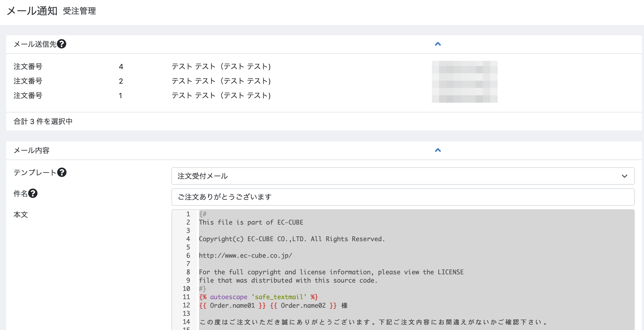Click order number 4 in recipient list
The height and width of the screenshot is (330, 644).
pyautogui.click(x=121, y=67)
